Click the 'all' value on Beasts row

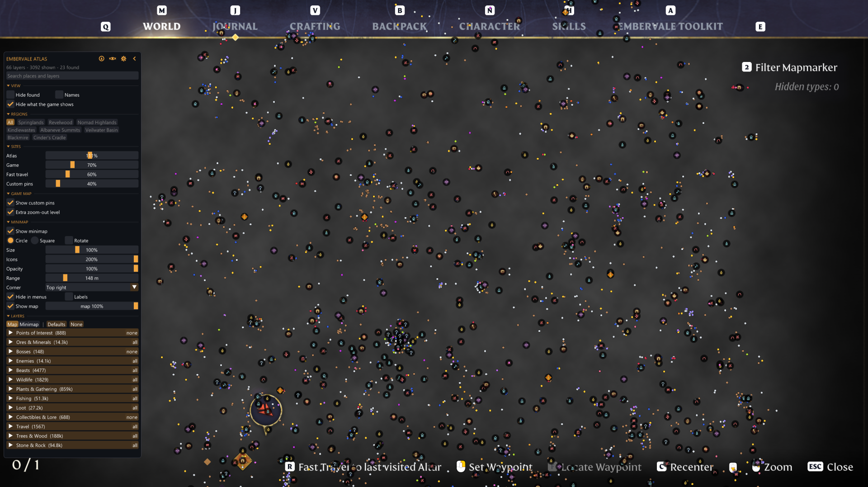135,370
